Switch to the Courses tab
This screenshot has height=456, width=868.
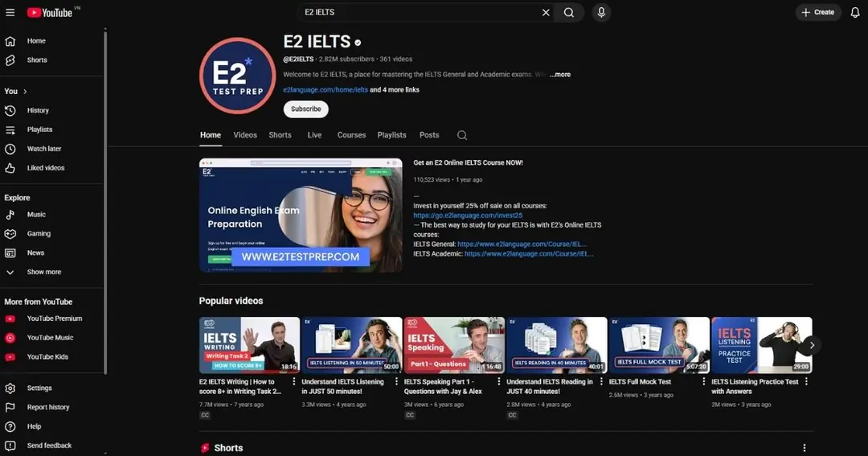tap(351, 135)
